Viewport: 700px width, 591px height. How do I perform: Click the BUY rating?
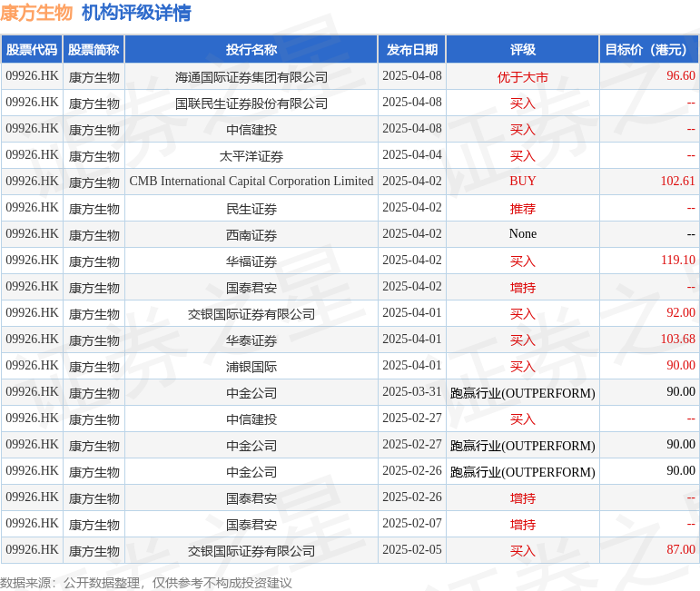click(523, 182)
